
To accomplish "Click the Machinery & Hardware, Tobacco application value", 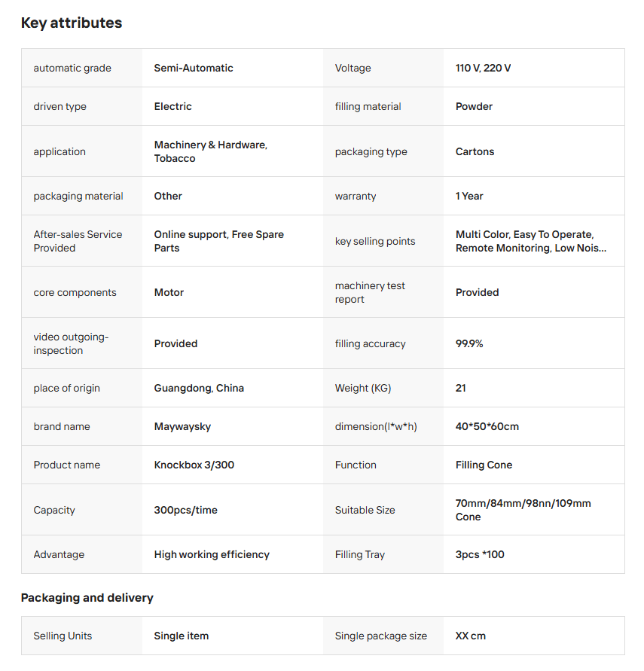I will 210,151.
